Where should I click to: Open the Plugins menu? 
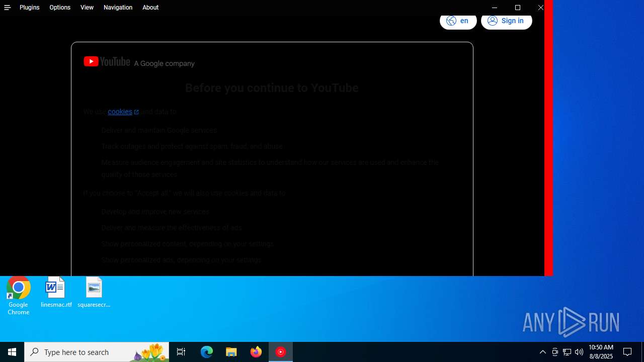point(30,8)
